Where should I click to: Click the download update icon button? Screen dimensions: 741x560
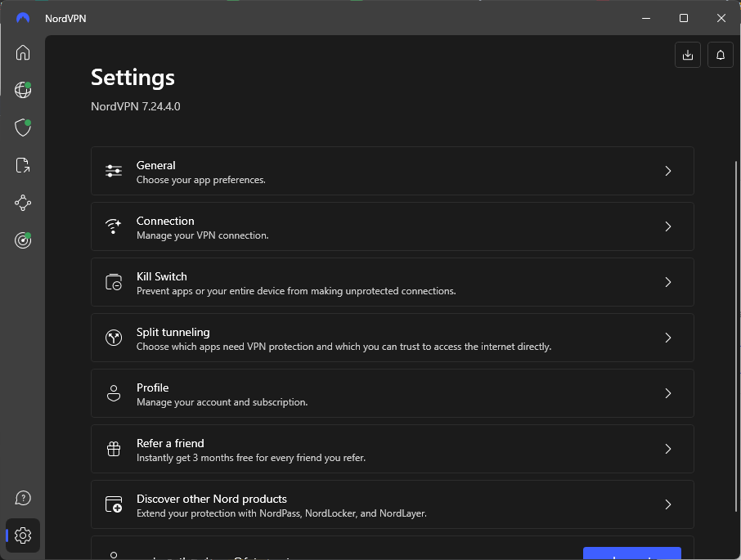point(688,55)
